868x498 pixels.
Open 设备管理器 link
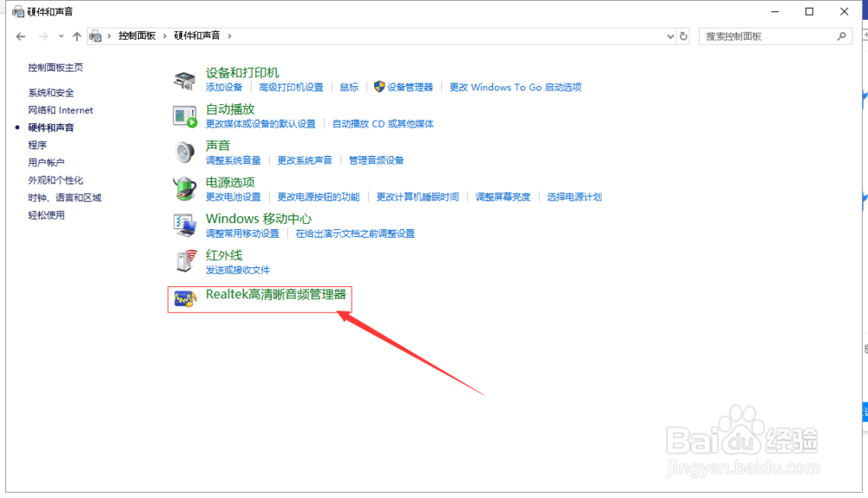click(410, 88)
